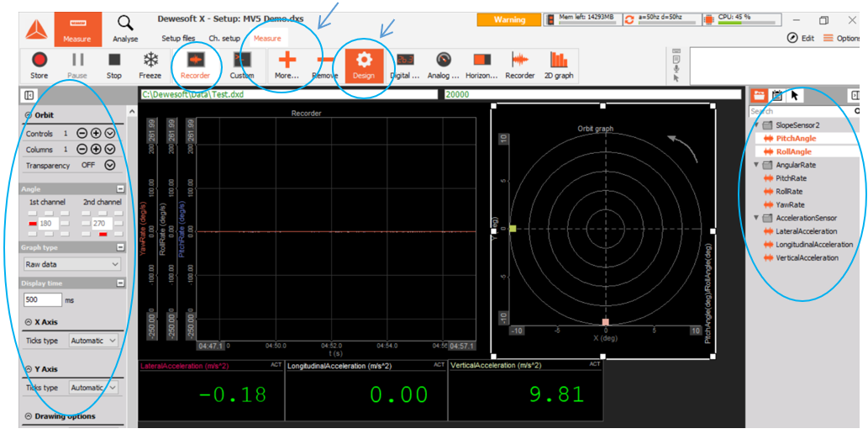Viewport: 868px width, 434px height.
Task: Open the Edit menu
Action: click(801, 38)
